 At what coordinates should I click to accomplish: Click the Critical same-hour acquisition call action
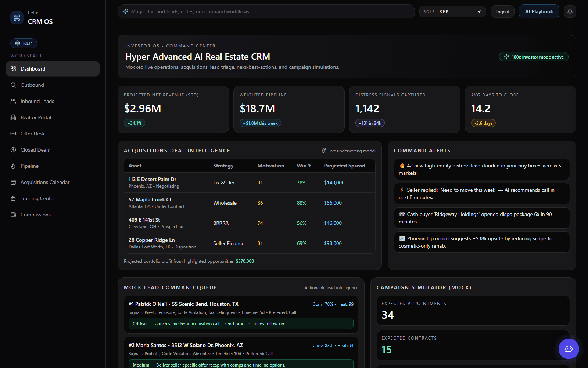[241, 324]
